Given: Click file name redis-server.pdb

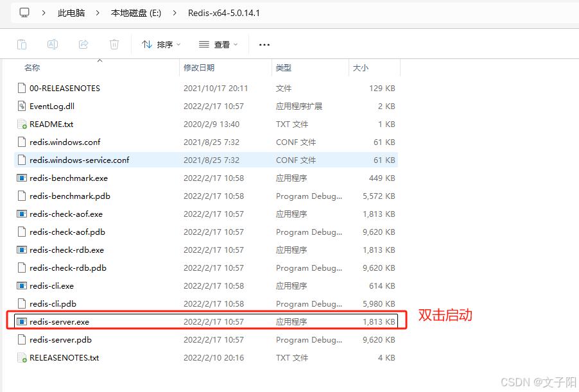Looking at the screenshot, I should 60,340.
